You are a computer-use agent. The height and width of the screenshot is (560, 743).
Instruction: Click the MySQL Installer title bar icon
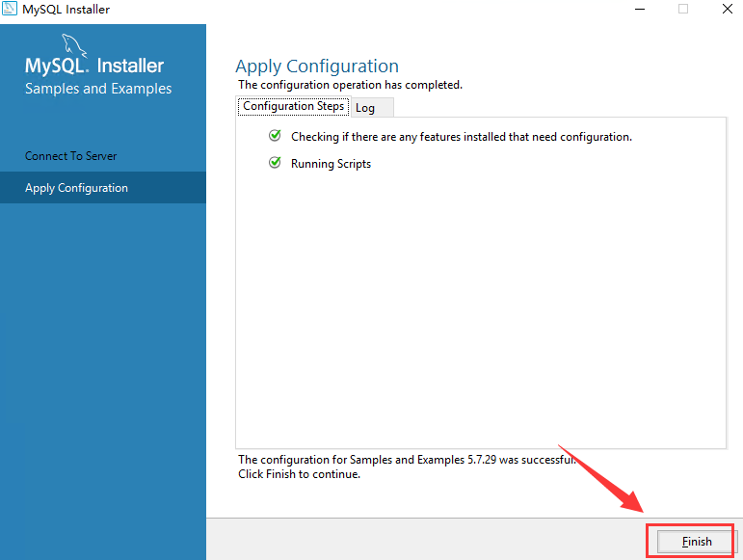[x=10, y=9]
